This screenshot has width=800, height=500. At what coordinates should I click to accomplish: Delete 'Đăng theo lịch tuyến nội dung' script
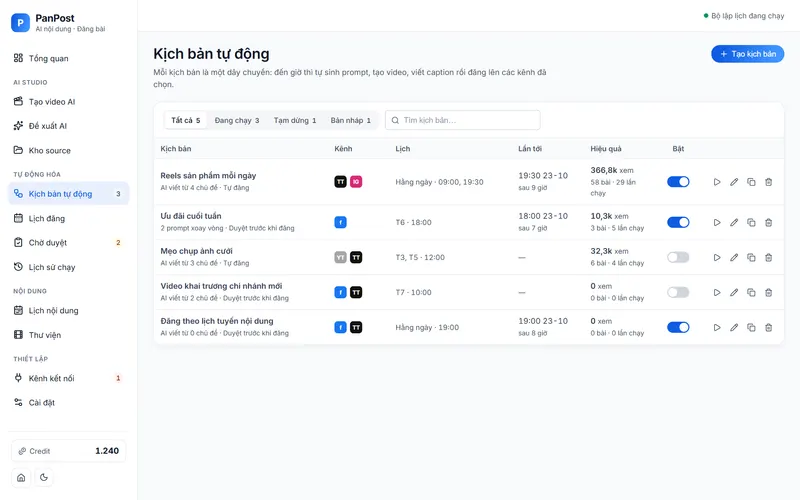(768, 328)
